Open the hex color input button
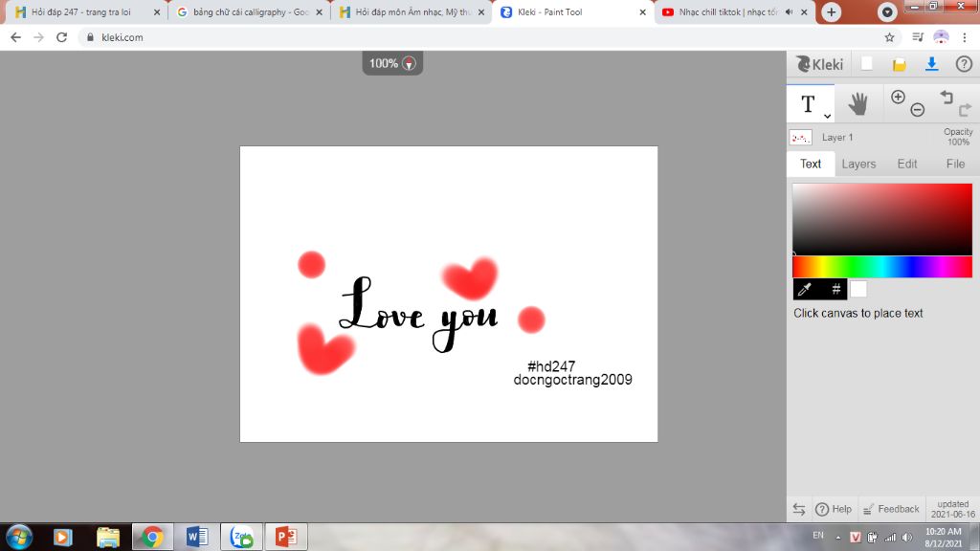Screen dimensions: 980x551 pos(835,289)
